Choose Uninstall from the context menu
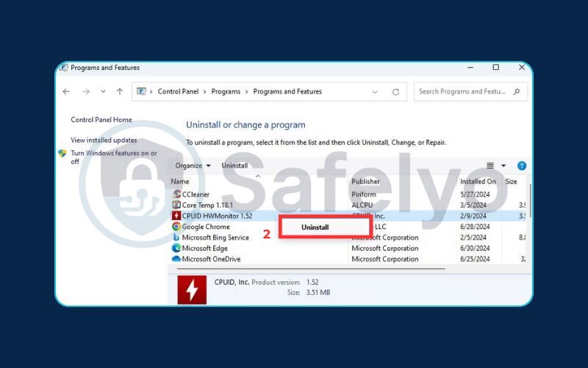 point(315,227)
